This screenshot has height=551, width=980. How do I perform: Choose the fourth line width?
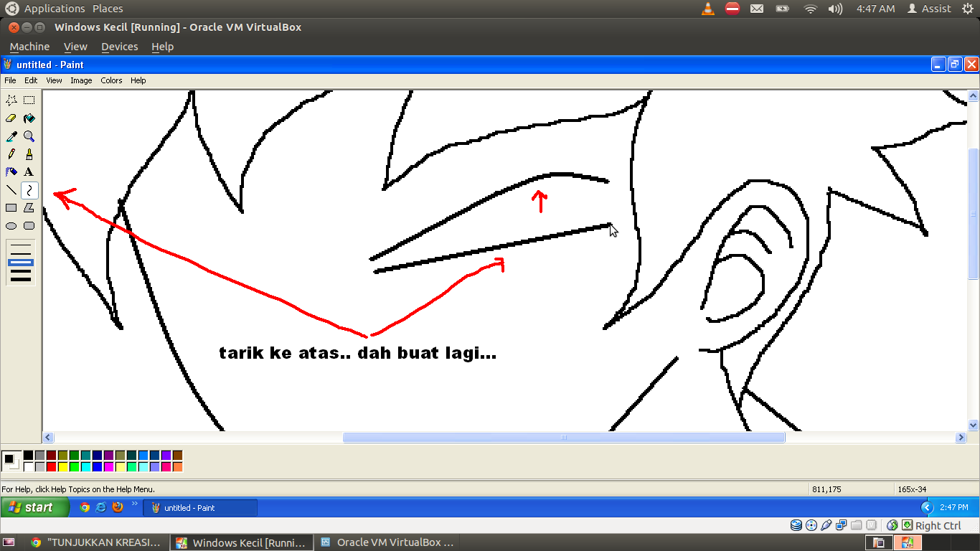click(21, 270)
